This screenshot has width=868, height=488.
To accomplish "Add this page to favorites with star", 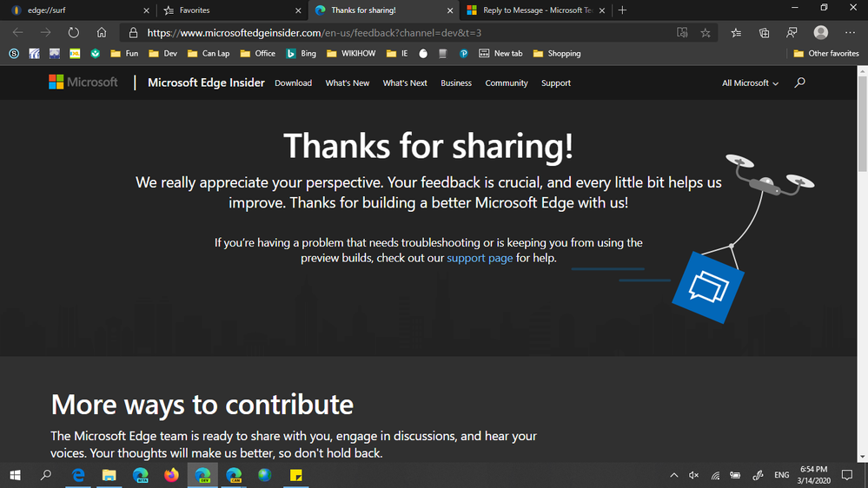I will tap(706, 33).
